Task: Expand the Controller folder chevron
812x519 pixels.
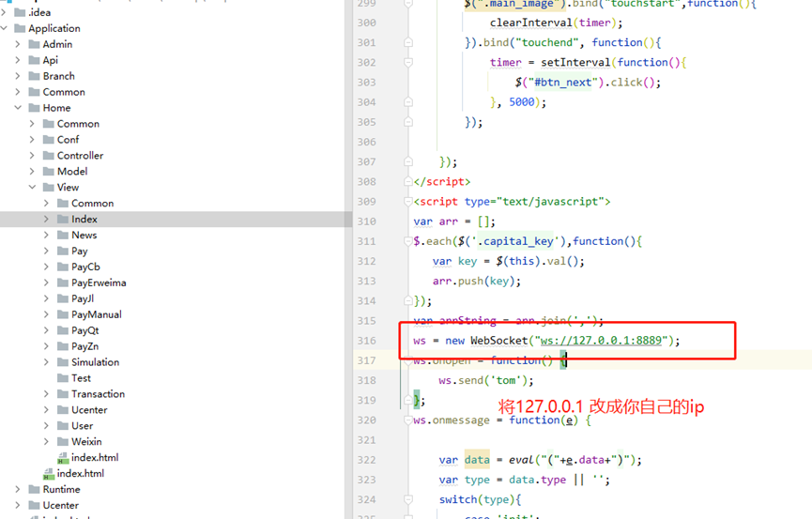Action: pyautogui.click(x=32, y=156)
